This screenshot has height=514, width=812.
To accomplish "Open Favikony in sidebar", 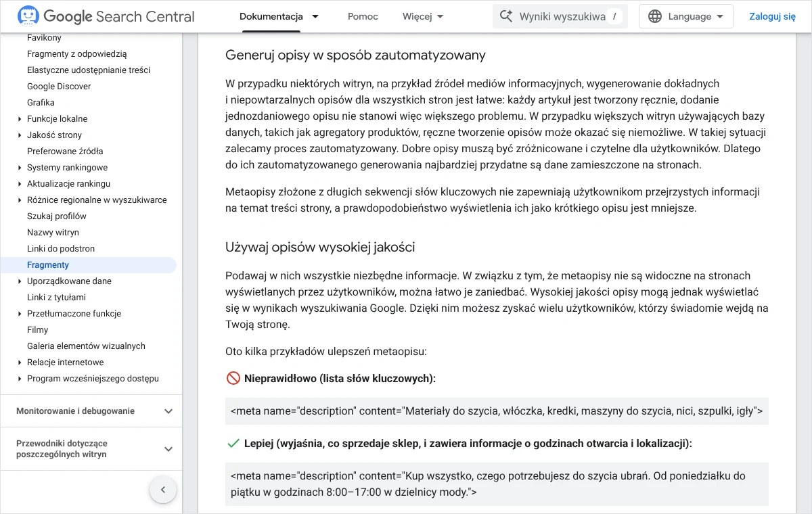I will tap(44, 38).
